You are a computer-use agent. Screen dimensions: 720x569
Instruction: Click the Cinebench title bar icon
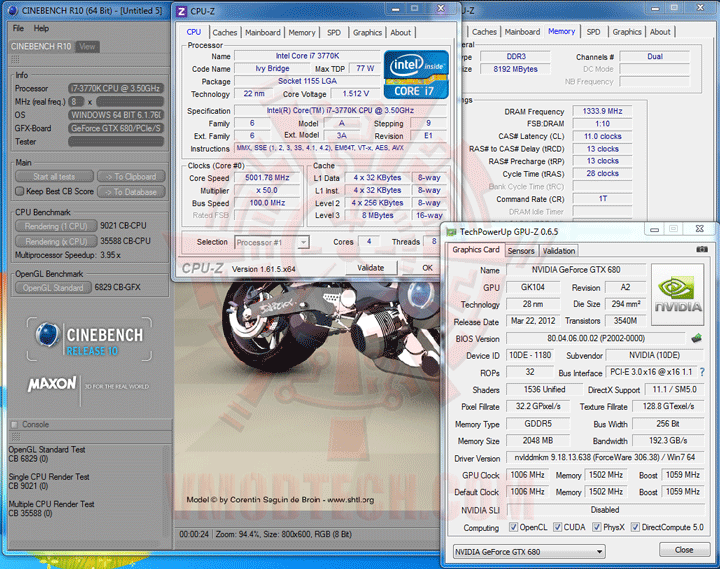pyautogui.click(x=13, y=10)
